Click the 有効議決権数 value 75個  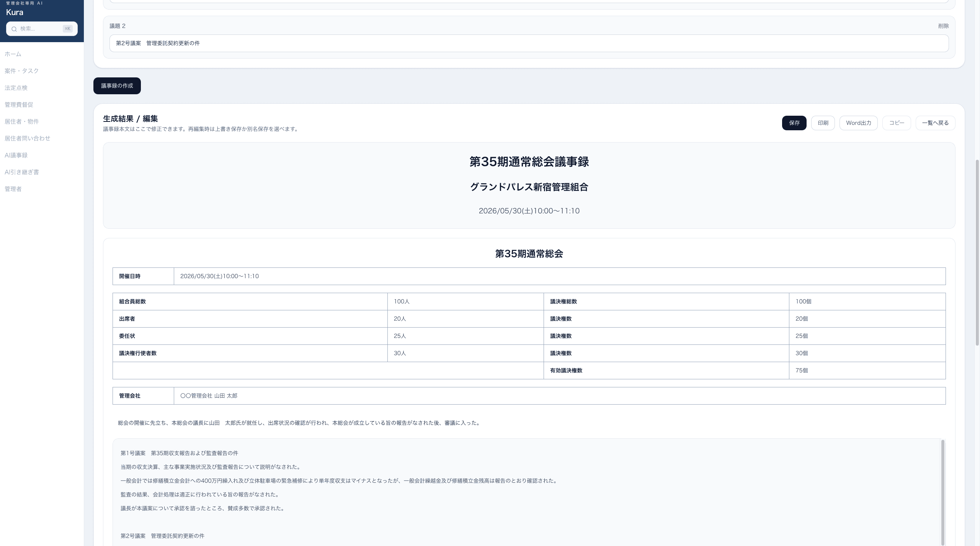[802, 371]
